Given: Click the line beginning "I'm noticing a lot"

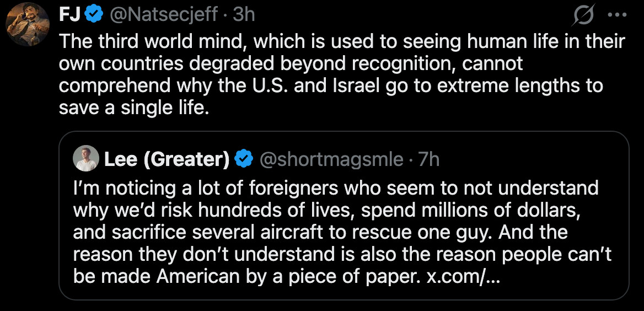Looking at the screenshot, I should 335,188.
